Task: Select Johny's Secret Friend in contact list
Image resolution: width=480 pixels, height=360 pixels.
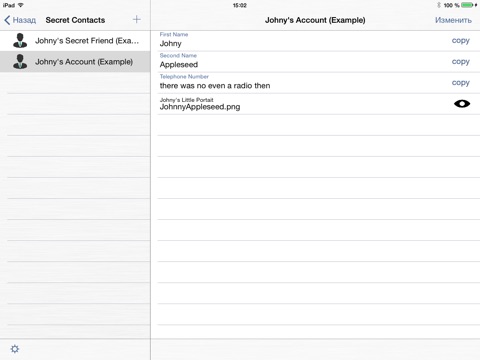Action: [x=75, y=41]
